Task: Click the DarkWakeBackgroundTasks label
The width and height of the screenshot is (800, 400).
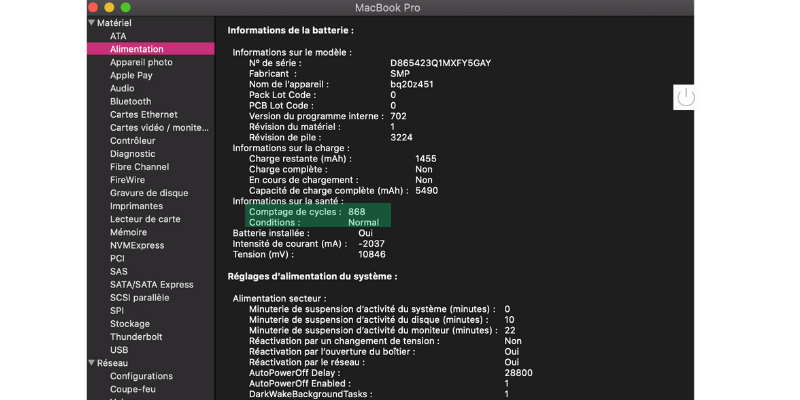Action: [310, 394]
